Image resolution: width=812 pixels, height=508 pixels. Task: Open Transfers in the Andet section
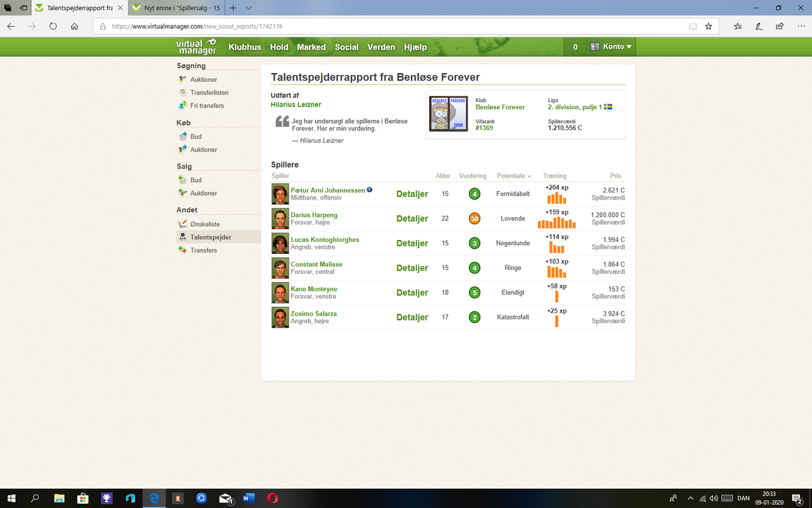click(204, 250)
